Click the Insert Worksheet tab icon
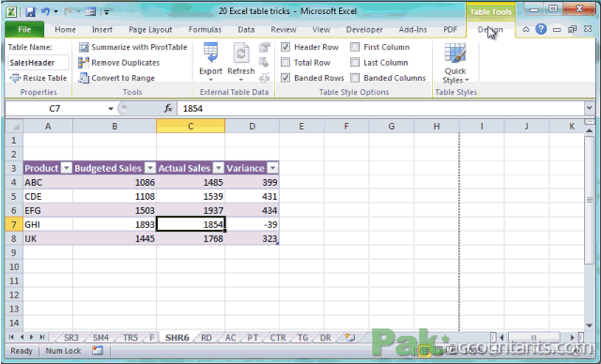This screenshot has width=601, height=364. click(349, 338)
